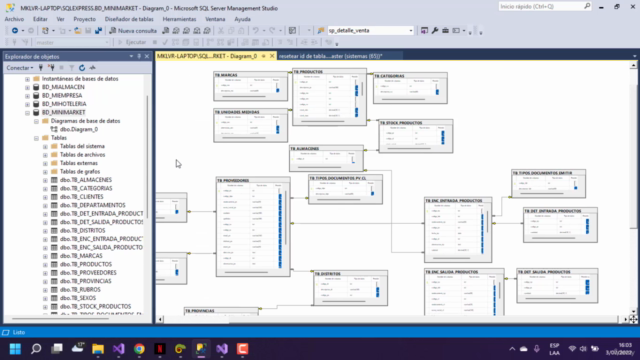Open the Archivo menu
640x360 pixels.
click(x=14, y=19)
